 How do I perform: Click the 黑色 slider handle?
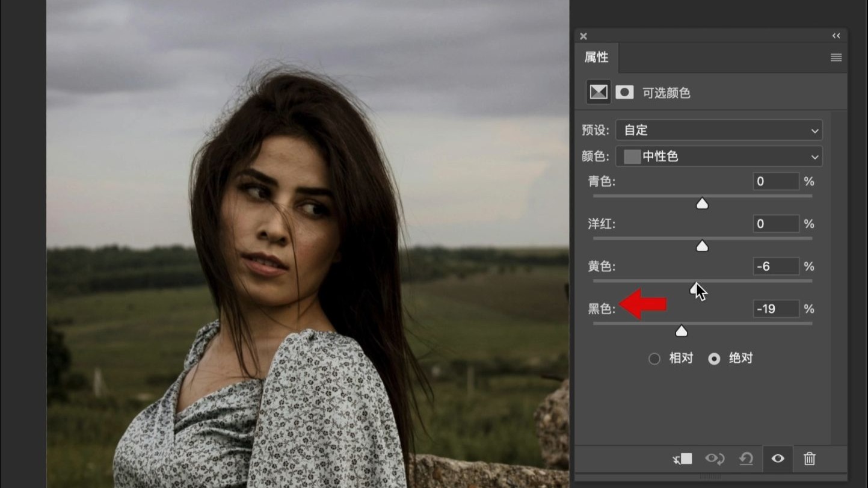(x=681, y=332)
